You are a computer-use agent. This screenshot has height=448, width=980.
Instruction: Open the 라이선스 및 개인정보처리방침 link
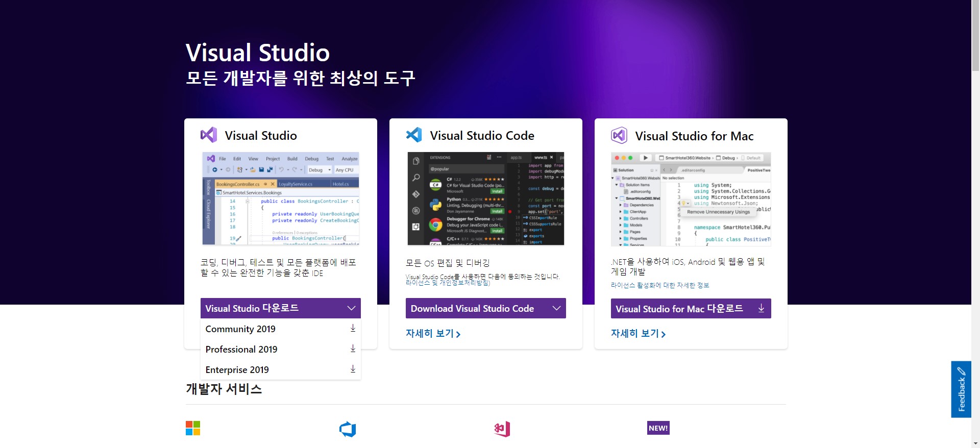(448, 283)
